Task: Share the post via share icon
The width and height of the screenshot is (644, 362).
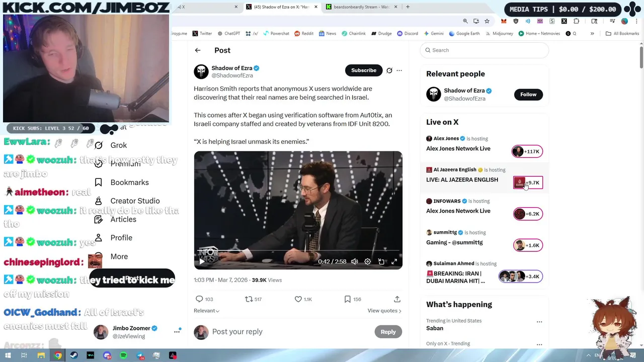Action: (x=397, y=299)
